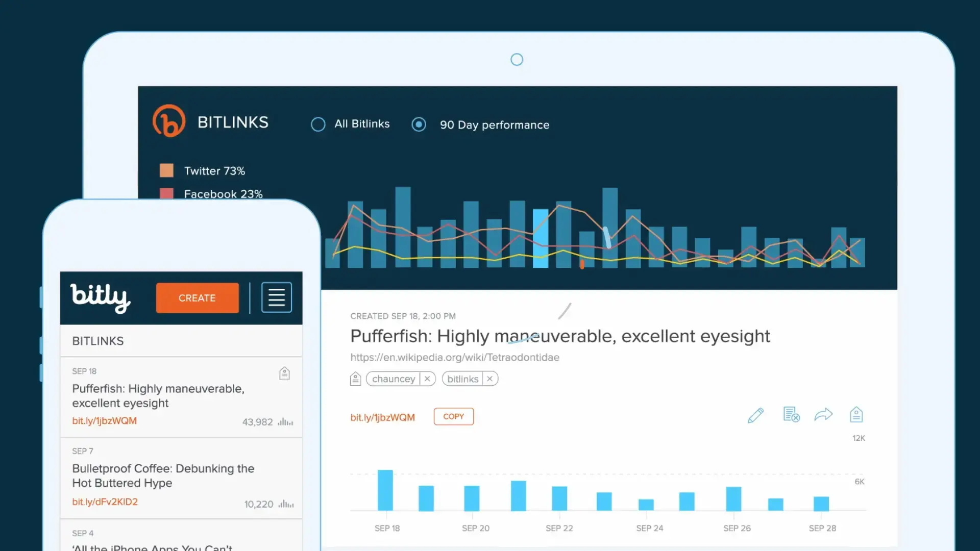Click the Twitter orange legend swatch
The image size is (980, 551).
click(166, 170)
